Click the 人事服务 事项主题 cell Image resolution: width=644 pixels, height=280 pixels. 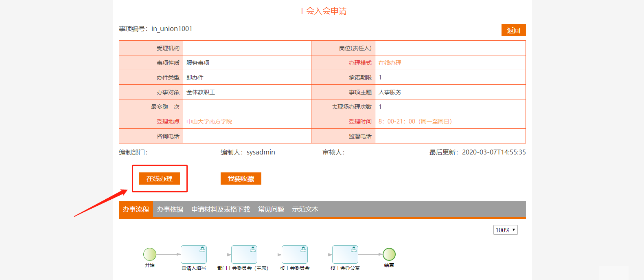click(390, 92)
